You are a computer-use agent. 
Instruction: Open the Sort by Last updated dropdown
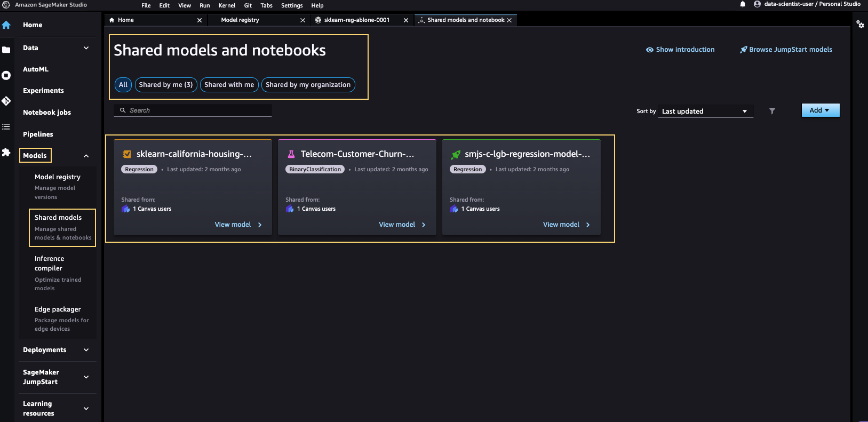point(705,111)
